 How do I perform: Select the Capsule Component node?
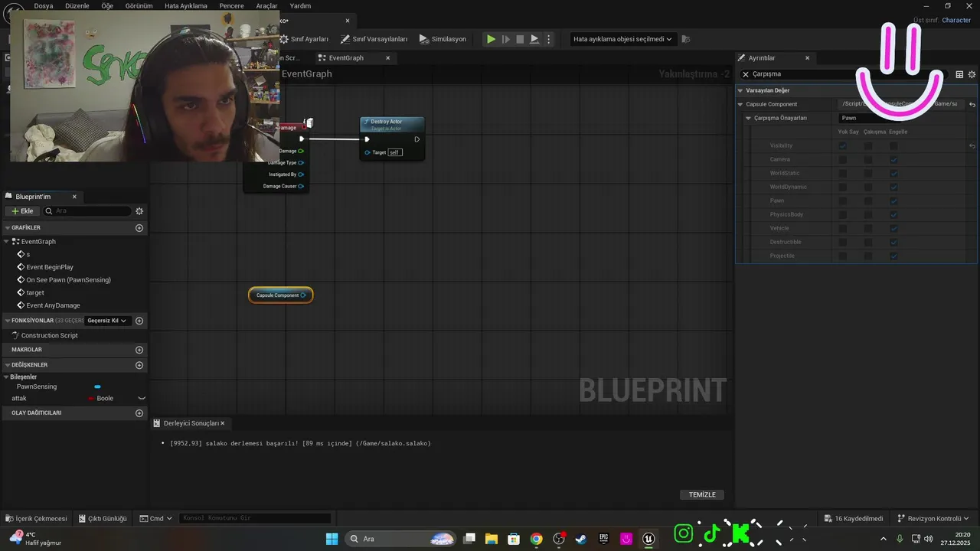(280, 295)
